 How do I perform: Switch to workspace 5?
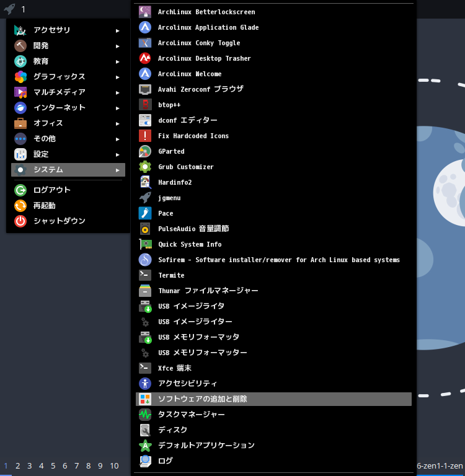[x=53, y=466]
